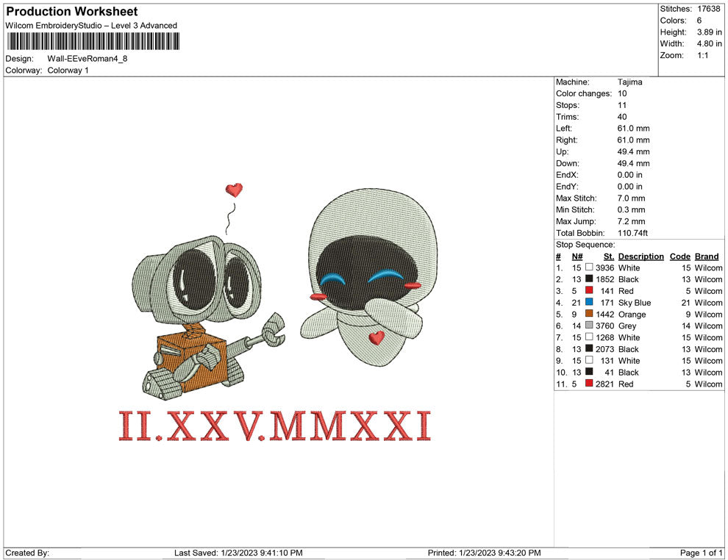
Task: Click the Created By label
Action: tap(27, 553)
